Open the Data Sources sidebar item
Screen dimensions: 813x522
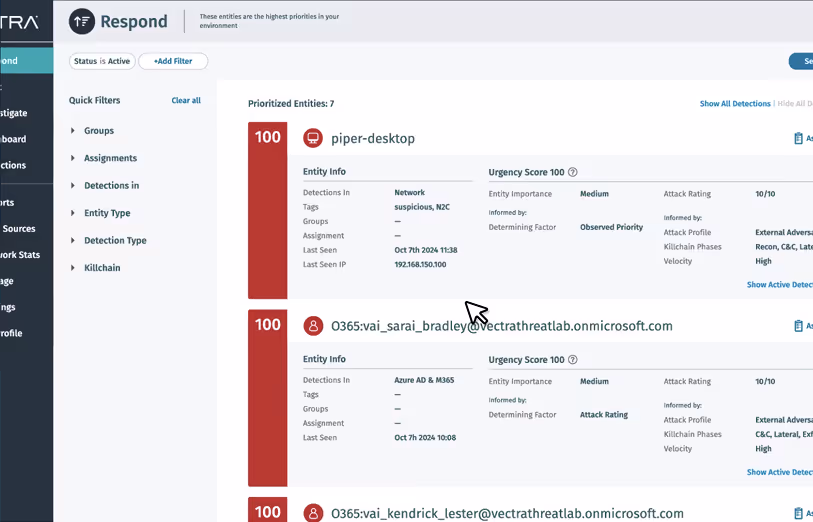[x=18, y=229]
